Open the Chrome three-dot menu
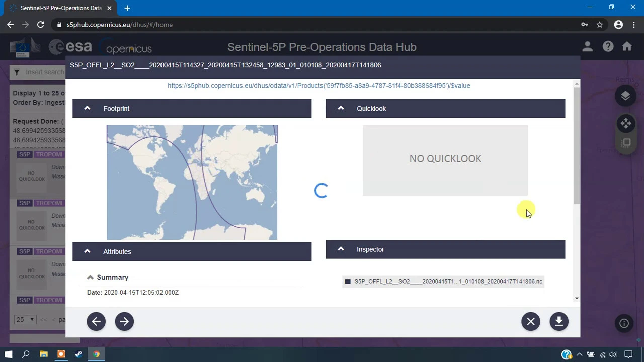The width and height of the screenshot is (644, 362). 633,24
